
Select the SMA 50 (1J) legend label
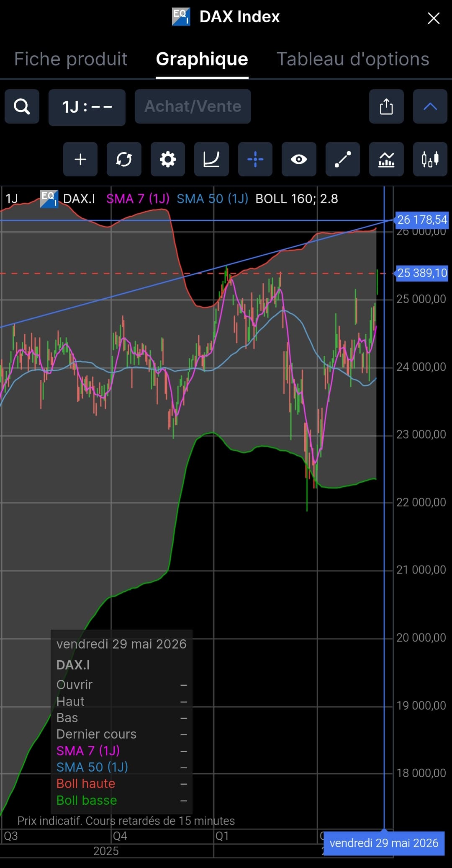tap(212, 199)
